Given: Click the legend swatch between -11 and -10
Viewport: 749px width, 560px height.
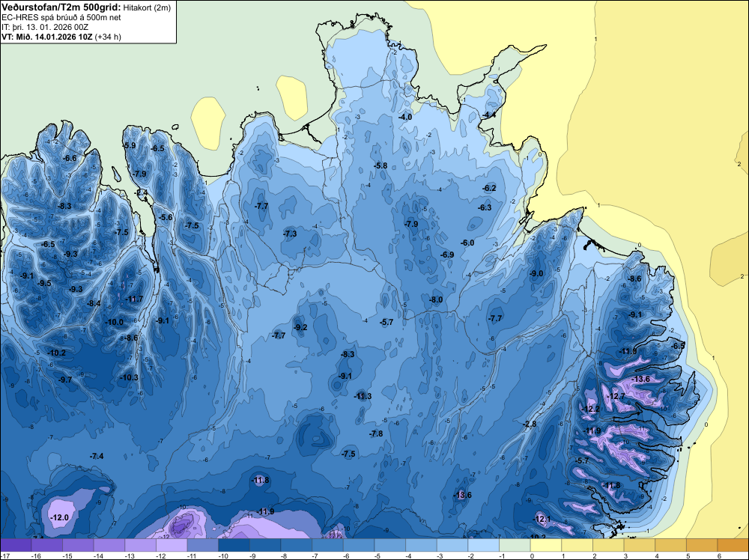Looking at the screenshot, I should (203, 545).
